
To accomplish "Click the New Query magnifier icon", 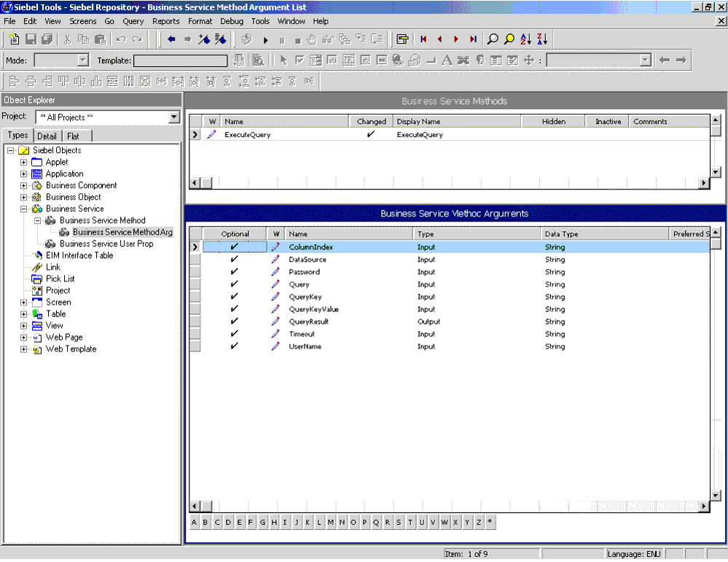I will point(493,39).
